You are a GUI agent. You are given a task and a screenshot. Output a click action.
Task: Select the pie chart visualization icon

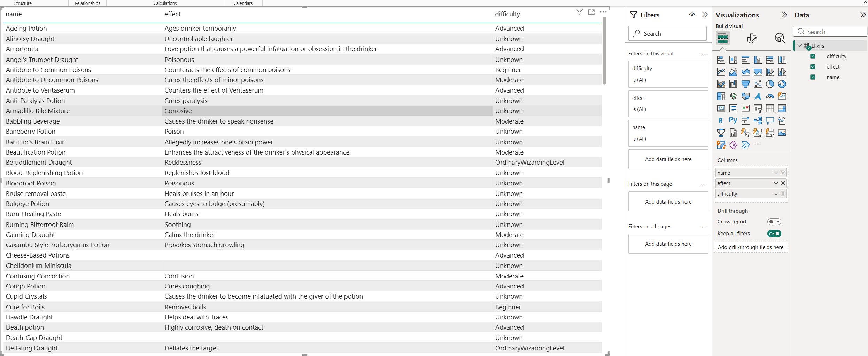click(770, 84)
